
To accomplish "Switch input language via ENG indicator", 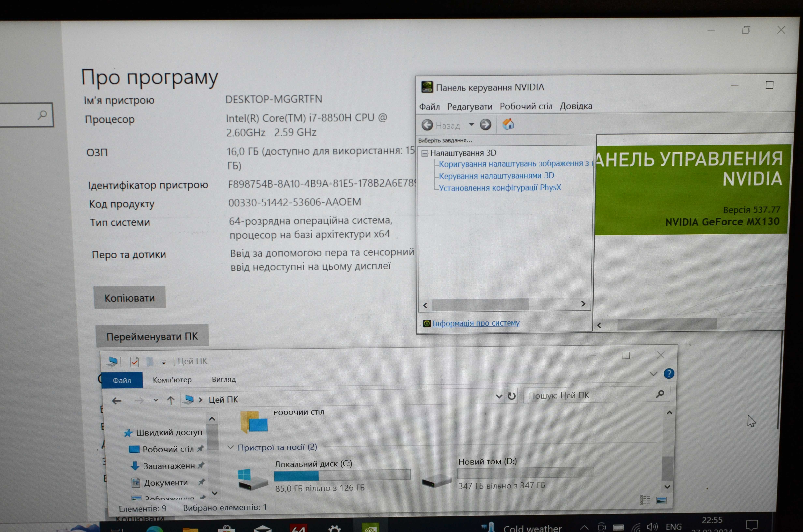I will click(x=673, y=527).
